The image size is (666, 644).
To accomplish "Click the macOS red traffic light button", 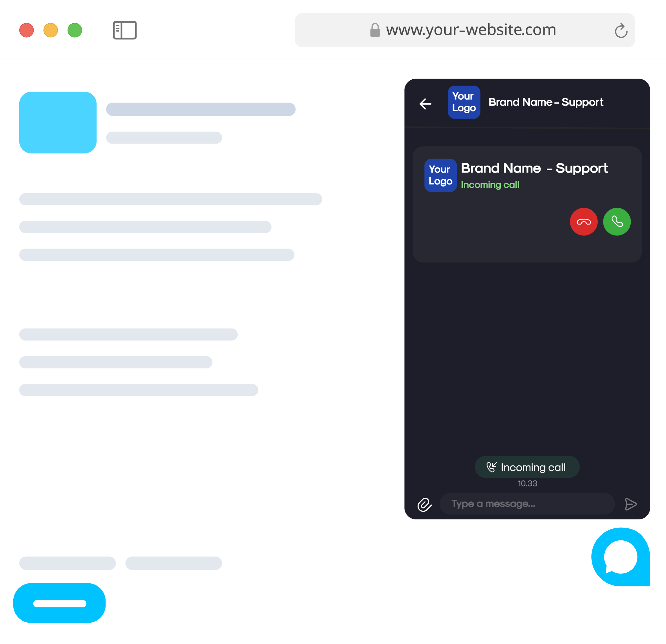I will coord(27,30).
